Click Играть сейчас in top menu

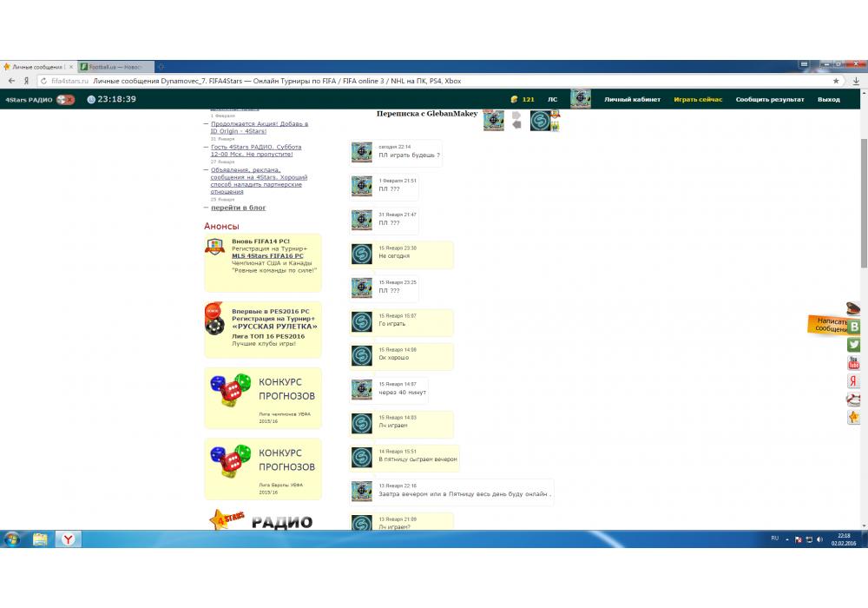tap(698, 100)
